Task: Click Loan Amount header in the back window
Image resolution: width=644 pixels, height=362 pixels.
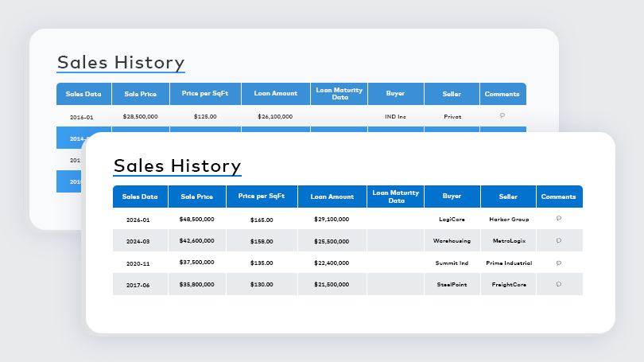Action: [276, 94]
